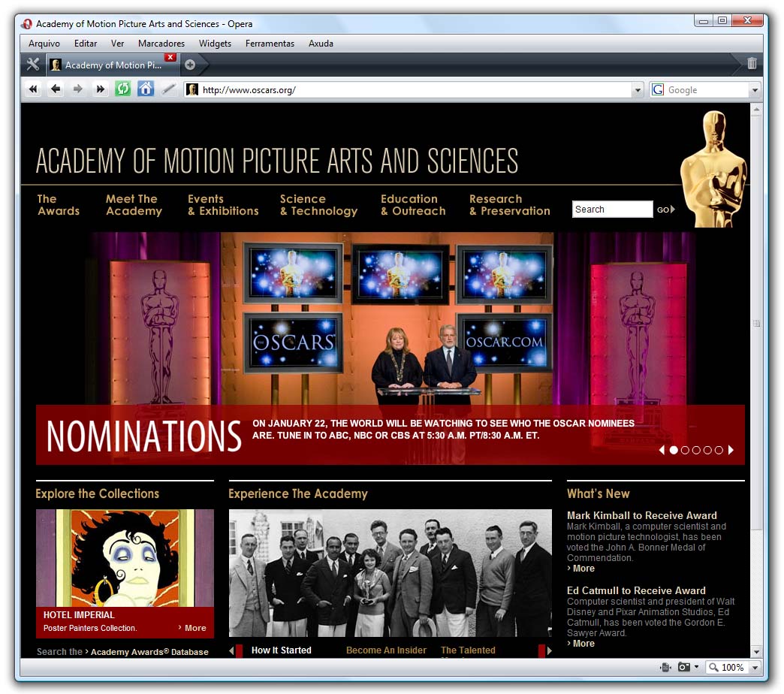Reload the current page

[x=123, y=89]
